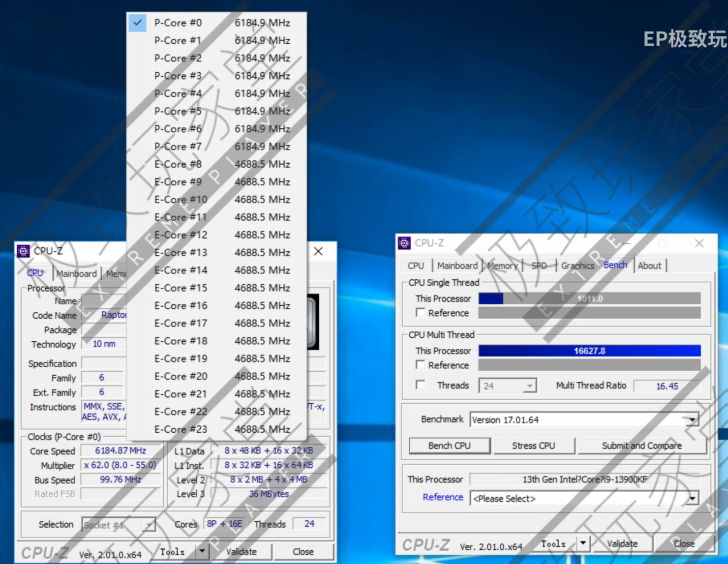Click the CPU-Z logo icon in right window title bar
The image size is (728, 564).
coord(404,243)
